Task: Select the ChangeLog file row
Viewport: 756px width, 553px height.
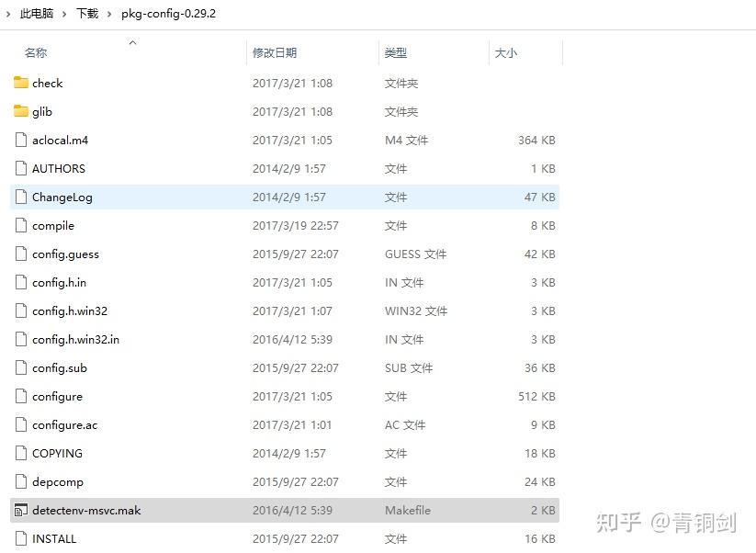Action: (x=63, y=197)
